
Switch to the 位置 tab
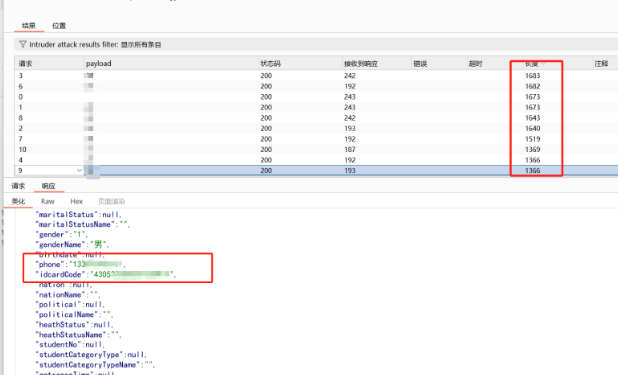59,26
